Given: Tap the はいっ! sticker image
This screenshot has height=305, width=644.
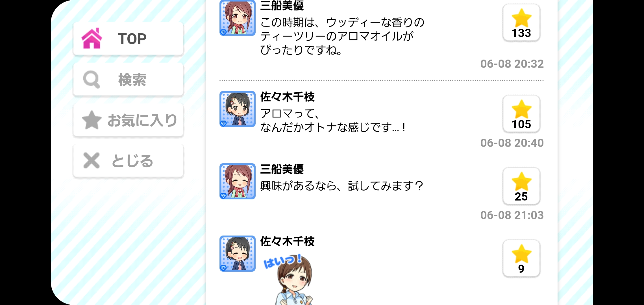Looking at the screenshot, I should click(289, 280).
